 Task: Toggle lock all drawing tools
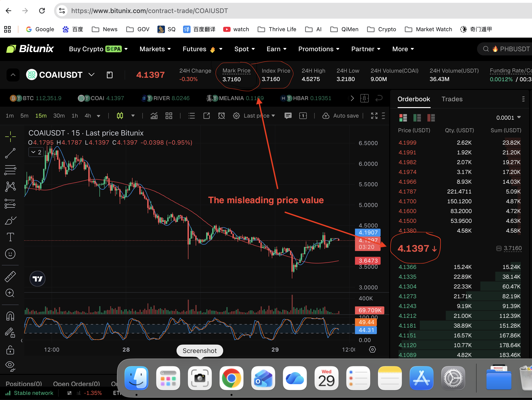pyautogui.click(x=10, y=350)
